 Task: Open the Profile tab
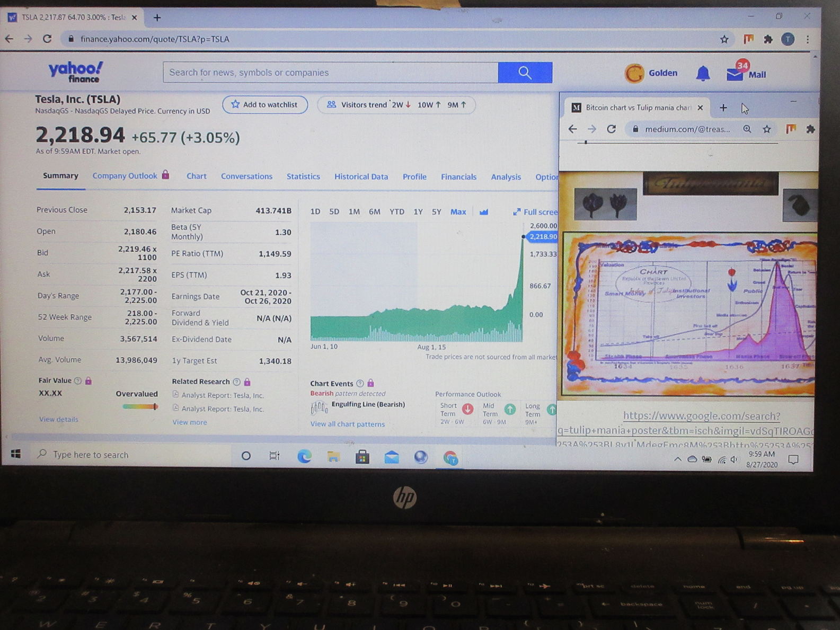click(414, 176)
